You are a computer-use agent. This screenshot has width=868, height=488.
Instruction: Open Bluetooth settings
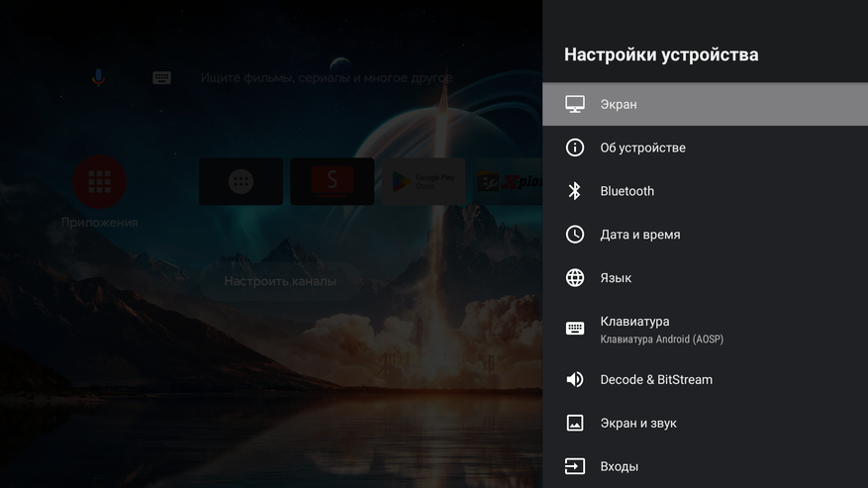click(705, 191)
